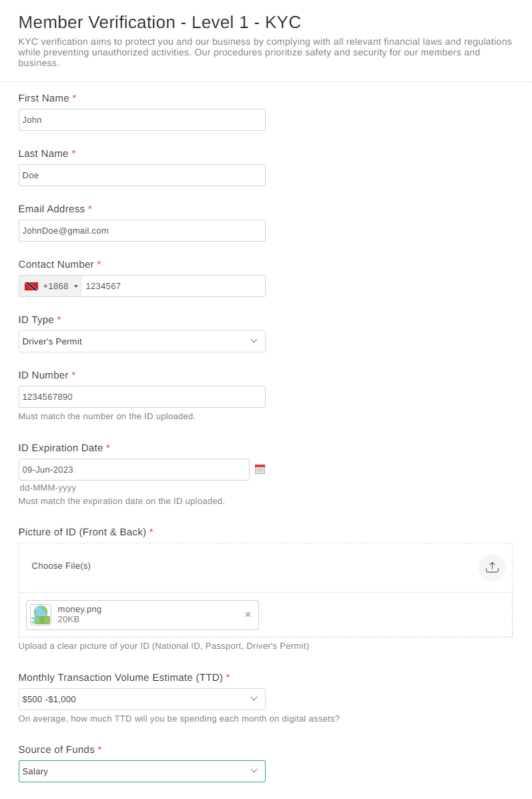532x799 pixels.
Task: Click the Source of Funds chevron arrow
Action: (254, 772)
